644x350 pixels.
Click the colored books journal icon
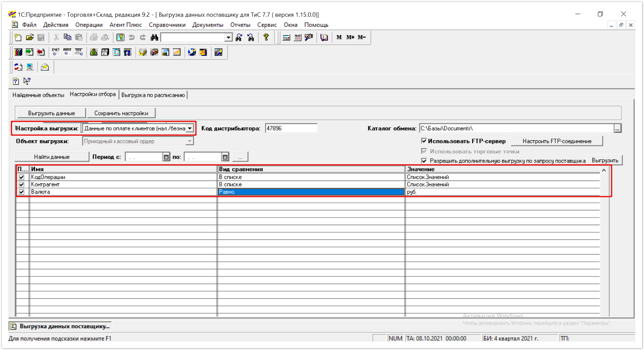pyautogui.click(x=18, y=52)
